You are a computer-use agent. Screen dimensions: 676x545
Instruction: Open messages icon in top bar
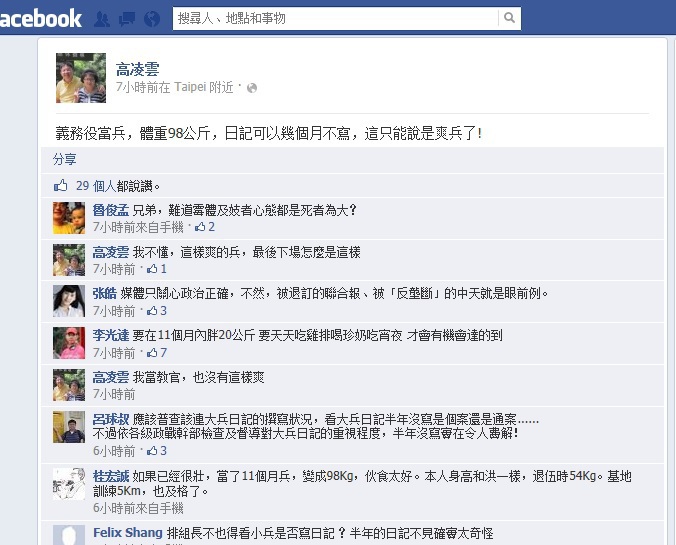point(127,19)
